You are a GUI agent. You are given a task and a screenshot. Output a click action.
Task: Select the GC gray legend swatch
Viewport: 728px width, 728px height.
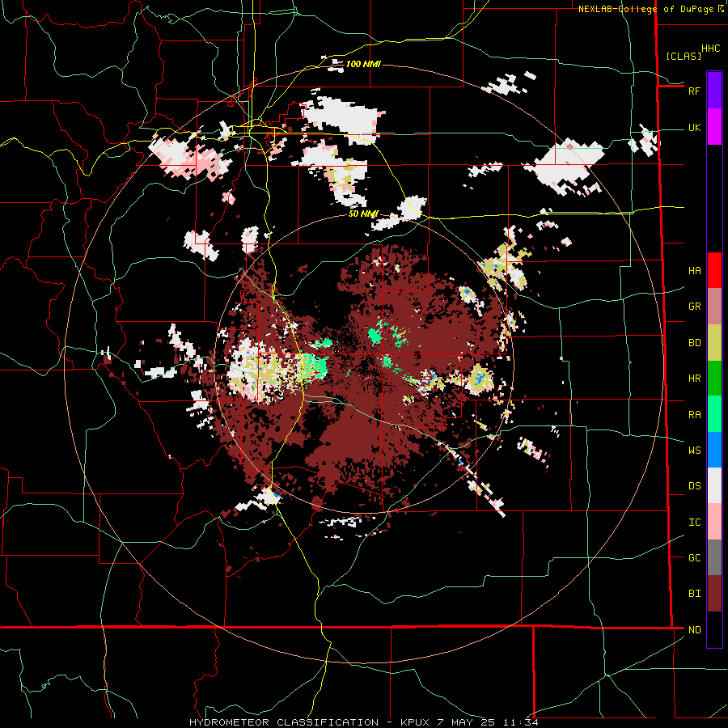pos(714,558)
